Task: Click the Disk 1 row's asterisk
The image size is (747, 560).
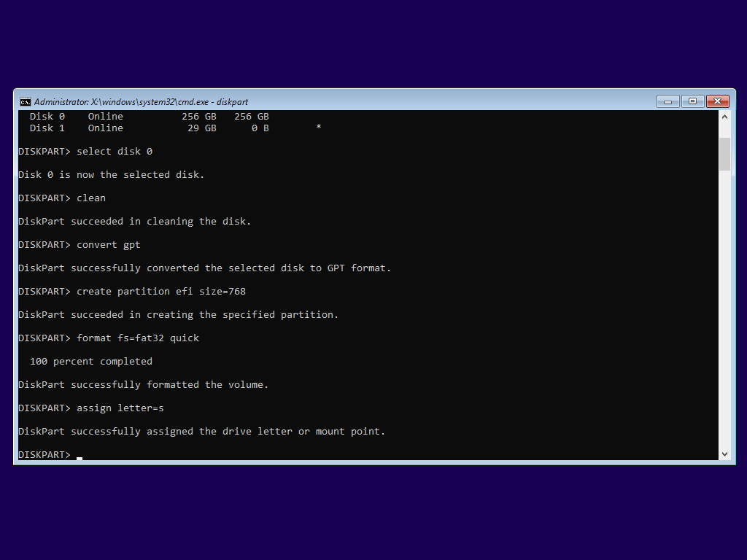Action: [319, 127]
